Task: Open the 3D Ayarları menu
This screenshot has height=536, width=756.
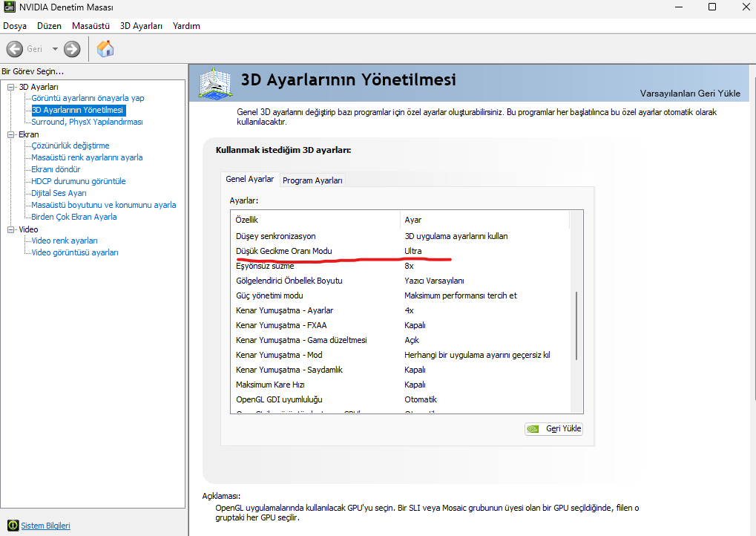Action: click(x=141, y=26)
